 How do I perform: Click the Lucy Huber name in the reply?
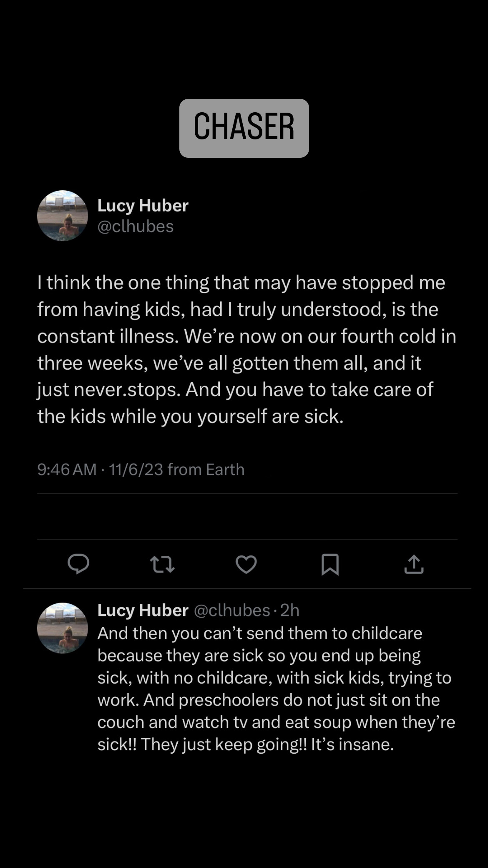tap(143, 610)
